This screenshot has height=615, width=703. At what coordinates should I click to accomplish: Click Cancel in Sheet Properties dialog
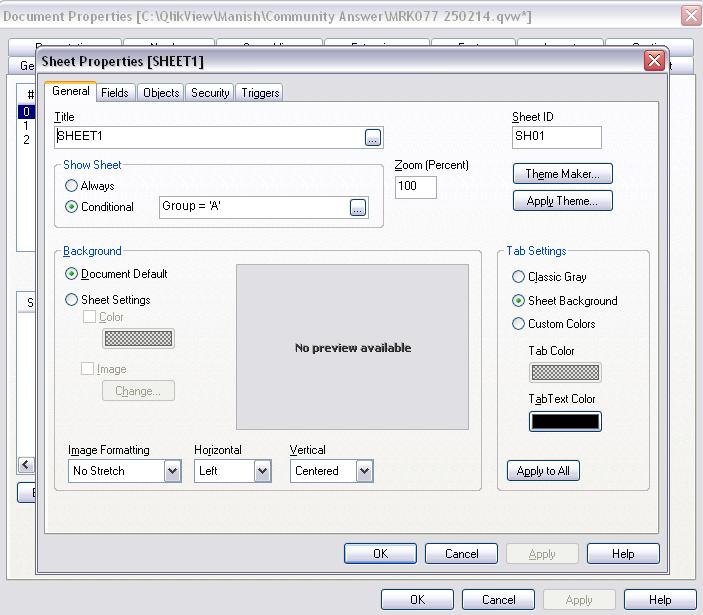(x=461, y=554)
